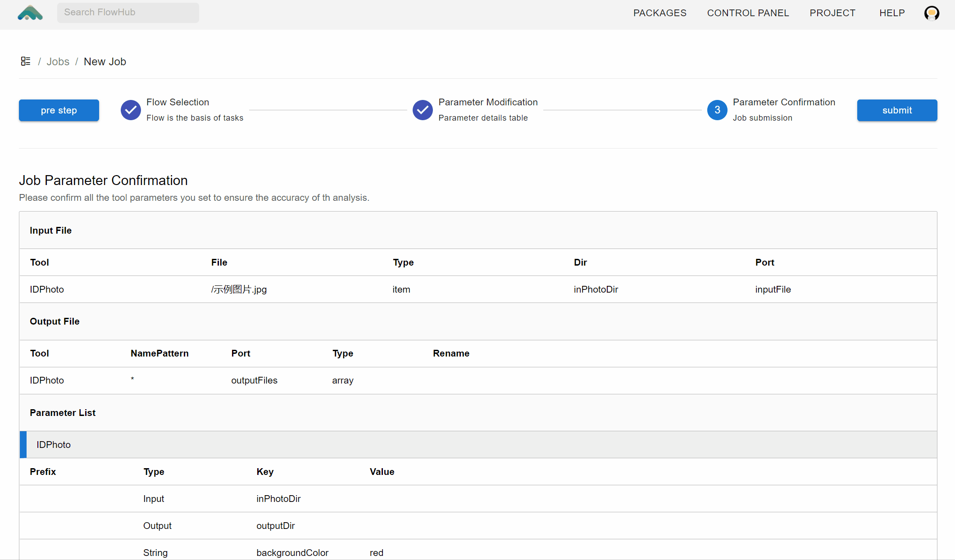This screenshot has width=955, height=560.
Task: Click the IDPhoto tool cell in Input File
Action: point(47,289)
